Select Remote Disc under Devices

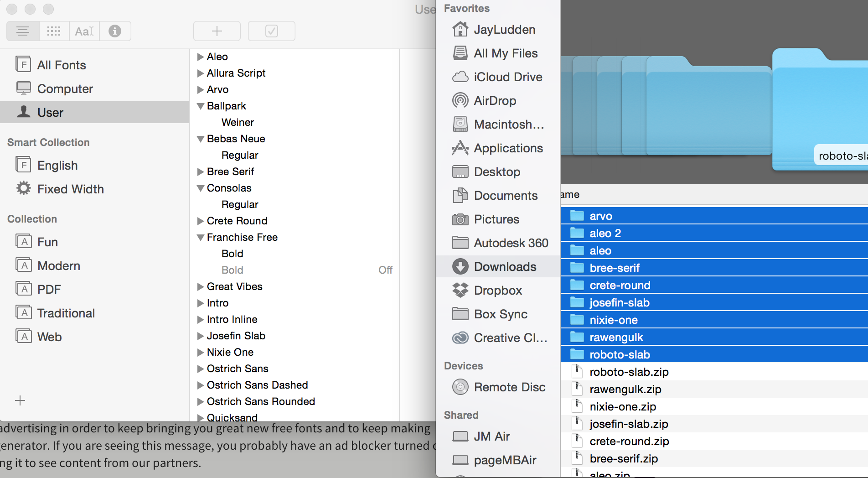pyautogui.click(x=498, y=387)
